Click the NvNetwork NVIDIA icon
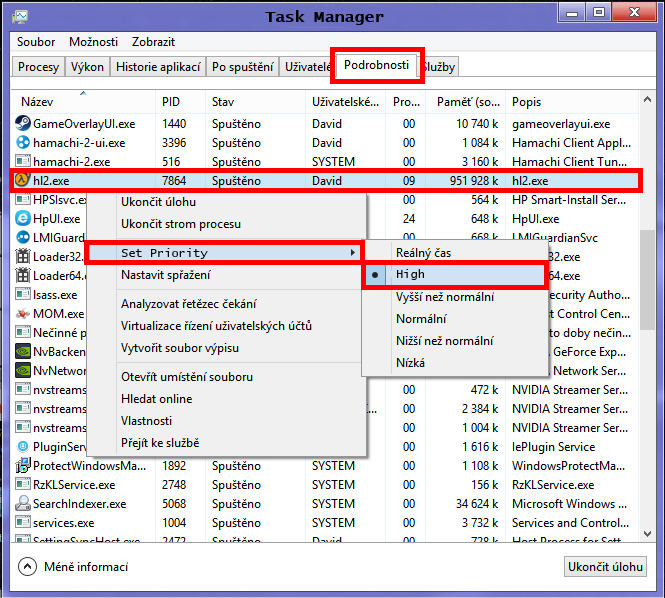 (x=22, y=371)
